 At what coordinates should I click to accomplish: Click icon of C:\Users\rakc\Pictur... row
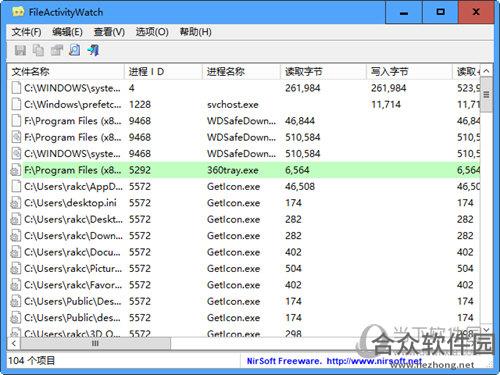(x=16, y=268)
